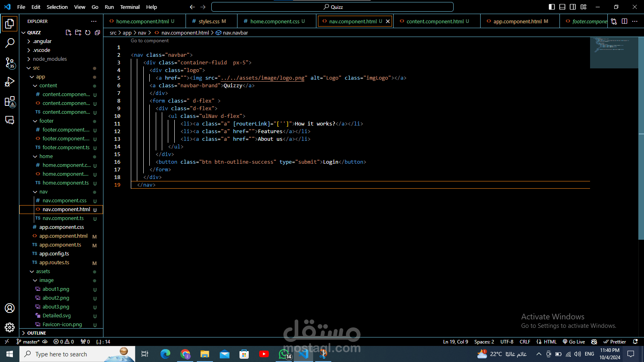Image resolution: width=644 pixels, height=362 pixels.
Task: Open Explorer more actions (three dots)
Action: point(94,21)
